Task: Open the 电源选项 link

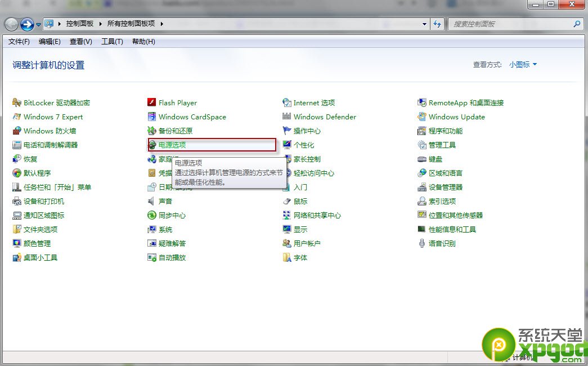Action: (172, 145)
